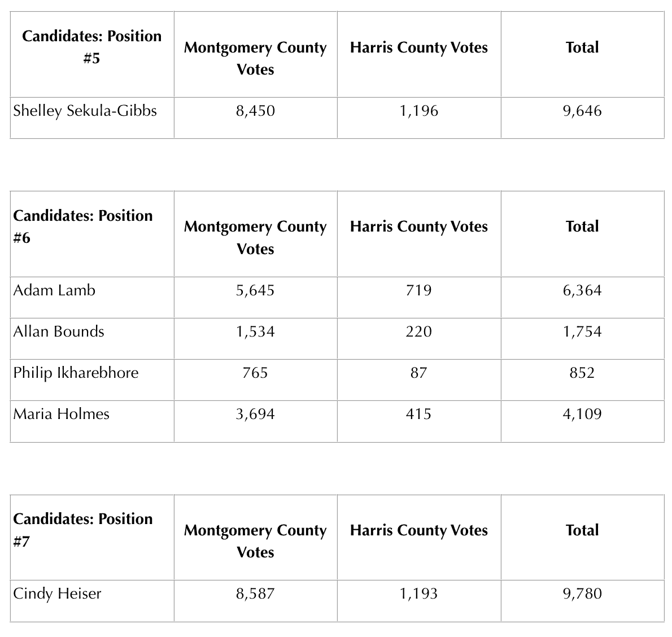672x637 pixels.
Task: Select Cindy Heiser in Position #7 table
Action: pos(57,594)
